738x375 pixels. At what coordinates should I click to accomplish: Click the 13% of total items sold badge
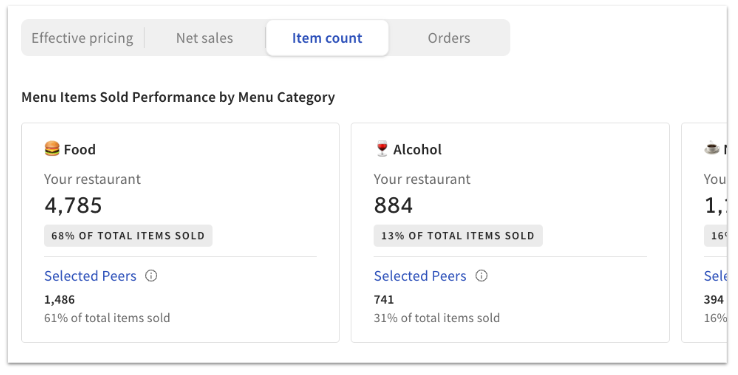click(458, 236)
